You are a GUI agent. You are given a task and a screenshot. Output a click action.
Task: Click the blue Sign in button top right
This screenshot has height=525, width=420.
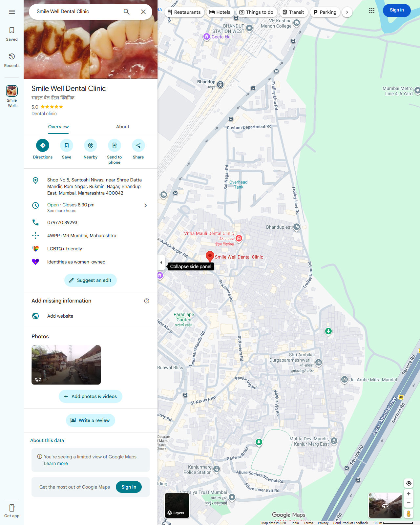point(397,10)
